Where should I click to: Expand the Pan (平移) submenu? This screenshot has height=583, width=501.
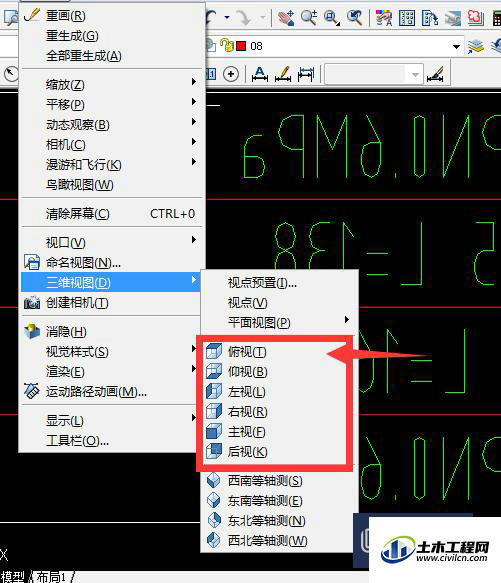click(x=112, y=104)
